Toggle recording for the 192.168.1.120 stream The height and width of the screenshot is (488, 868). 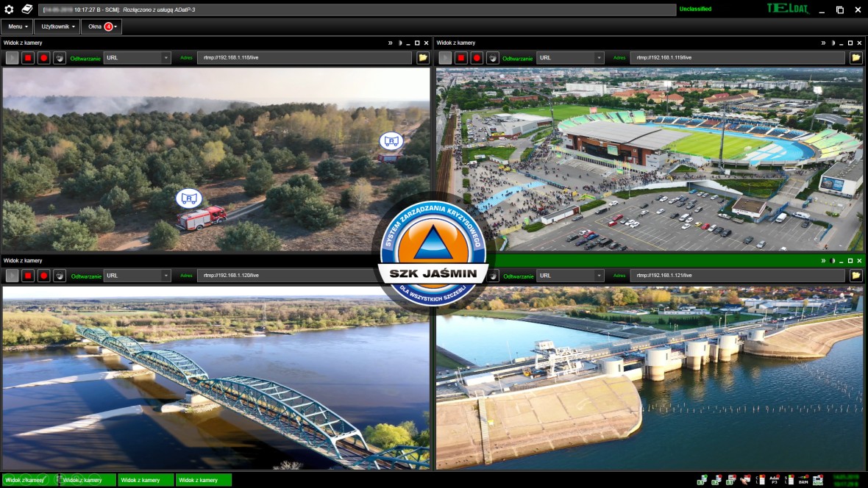coord(43,276)
